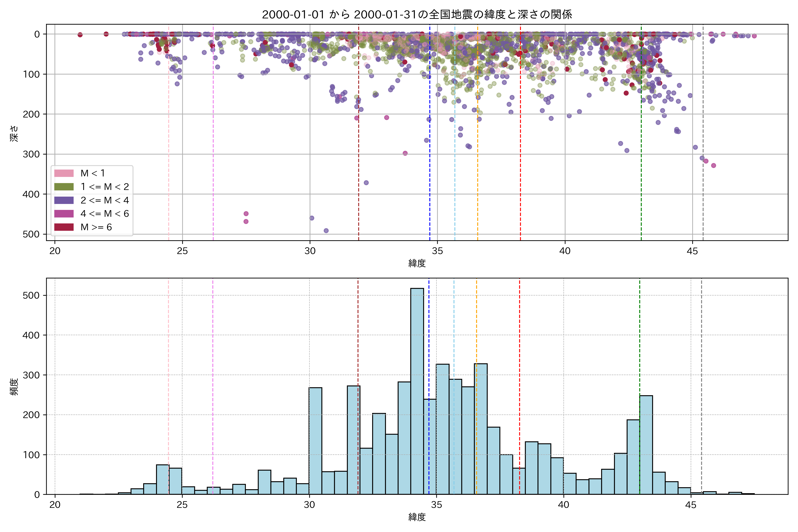Click the leftmost dark red point near latitude 21
Image resolution: width=798 pixels, height=532 pixels.
click(x=80, y=35)
